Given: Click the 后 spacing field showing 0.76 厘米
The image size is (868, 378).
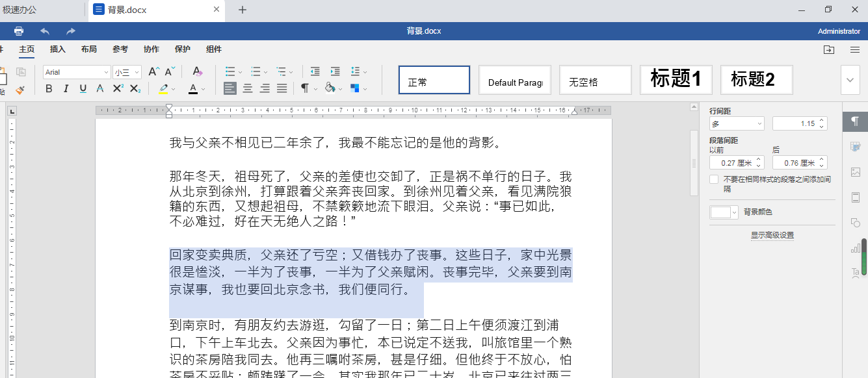Looking at the screenshot, I should tap(800, 162).
